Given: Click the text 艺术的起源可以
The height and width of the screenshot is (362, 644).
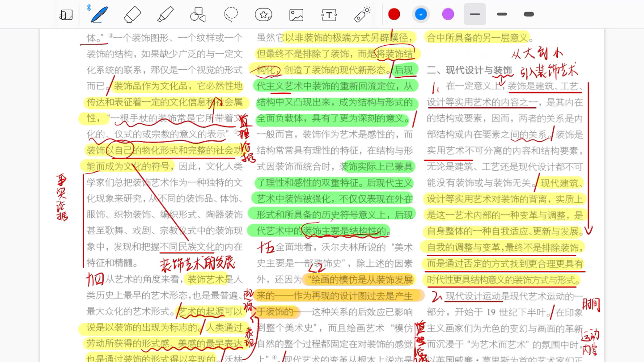Looking at the screenshot, I should click(210, 311).
